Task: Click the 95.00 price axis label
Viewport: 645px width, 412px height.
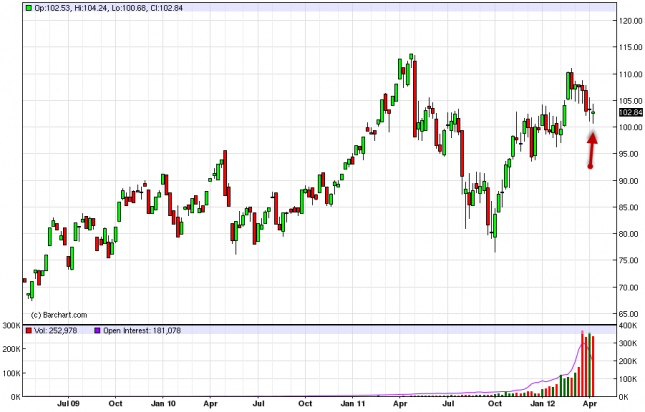Action: tap(631, 154)
